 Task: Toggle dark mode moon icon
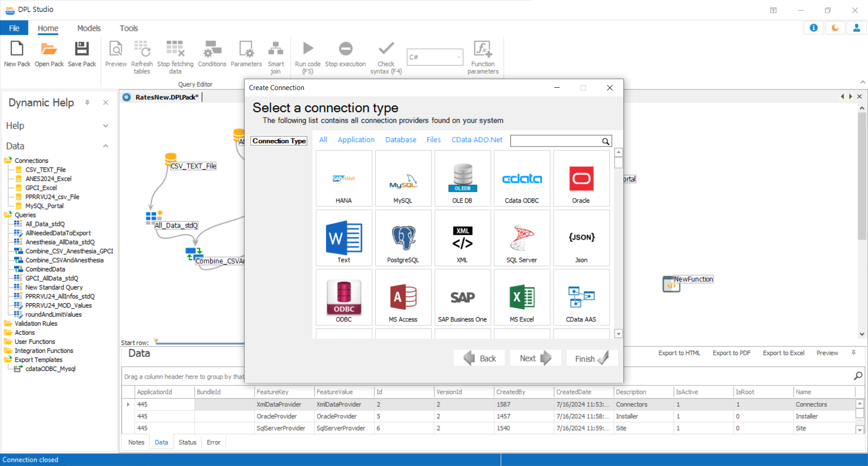pos(835,28)
